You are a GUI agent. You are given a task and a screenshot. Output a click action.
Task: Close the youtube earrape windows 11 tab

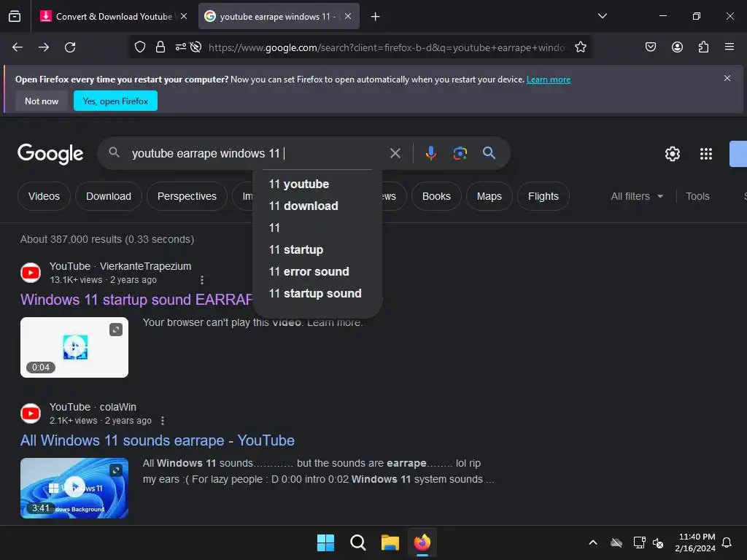[348, 16]
